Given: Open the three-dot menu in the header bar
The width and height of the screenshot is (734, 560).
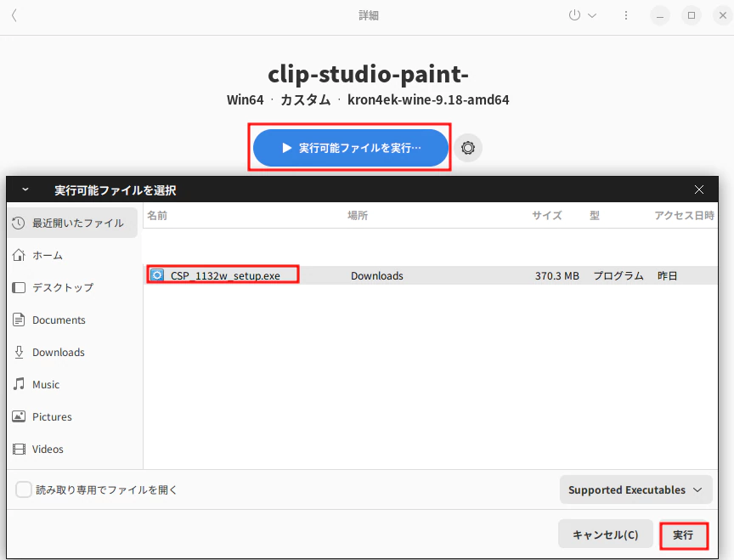Looking at the screenshot, I should tap(626, 14).
